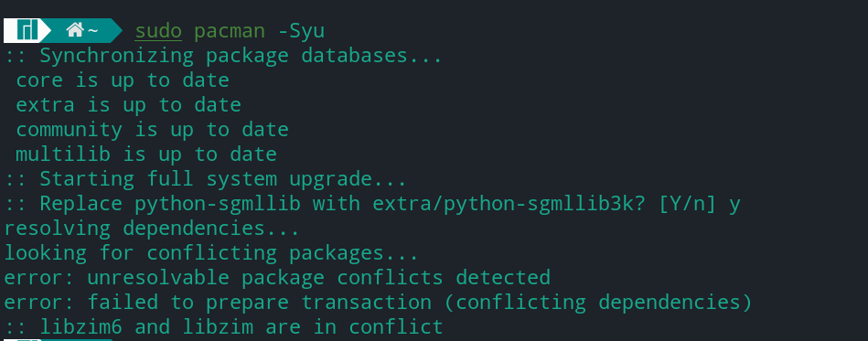The height and width of the screenshot is (341, 868).
Task: Click the Manjaro logo in the prompt
Action: pos(27,30)
